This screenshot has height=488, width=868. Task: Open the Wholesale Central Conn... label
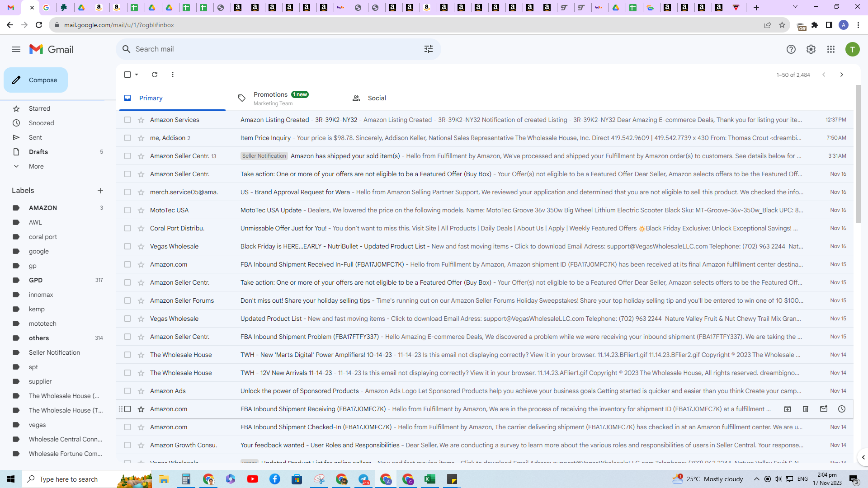click(66, 439)
